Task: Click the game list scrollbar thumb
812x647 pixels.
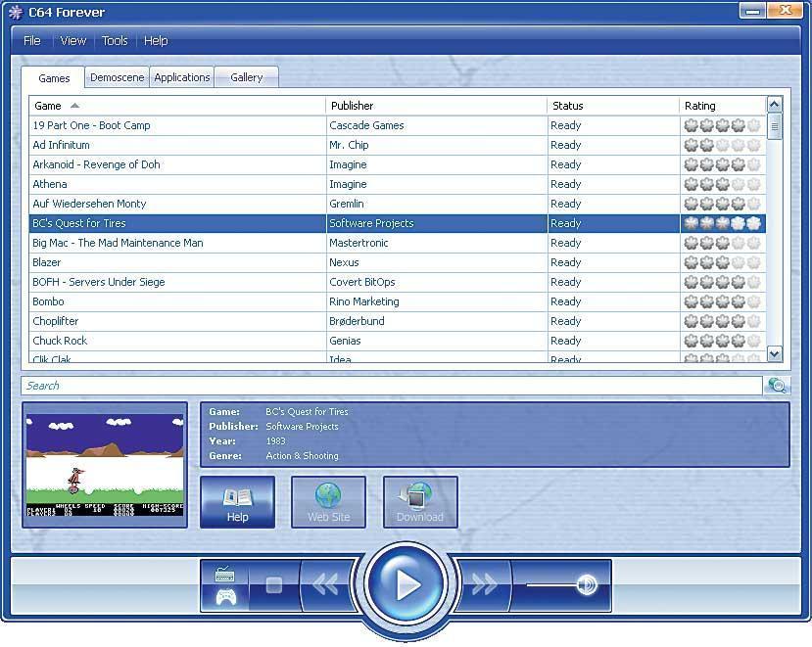Action: 774,127
